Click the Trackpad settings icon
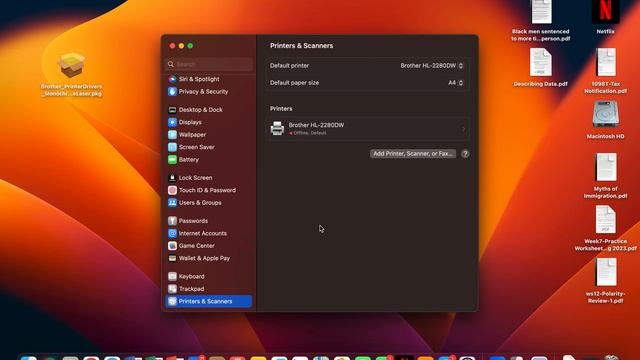 (172, 289)
